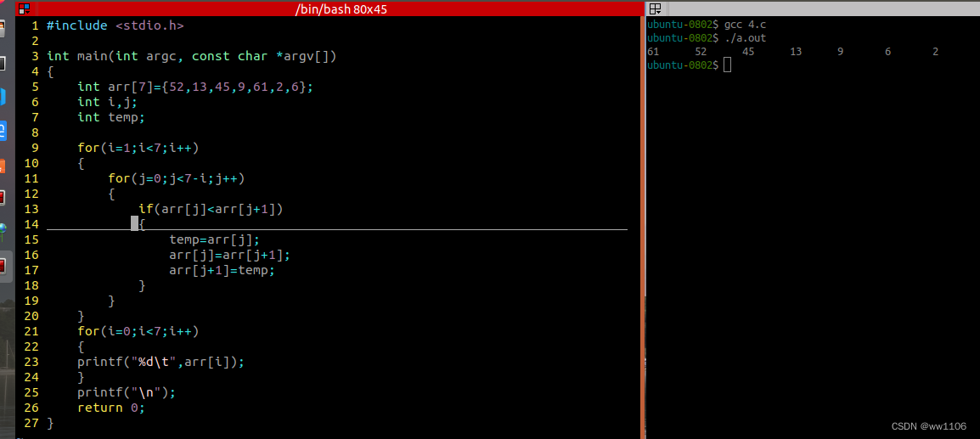Click the first 'ubuntu-0802$' prompt before gcc
Screen dimensions: 980x439
coord(683,25)
